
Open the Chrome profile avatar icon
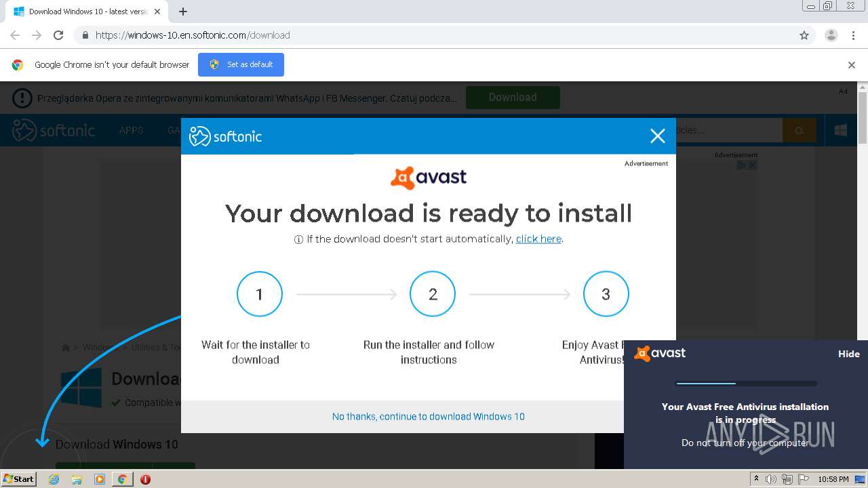pos(831,35)
